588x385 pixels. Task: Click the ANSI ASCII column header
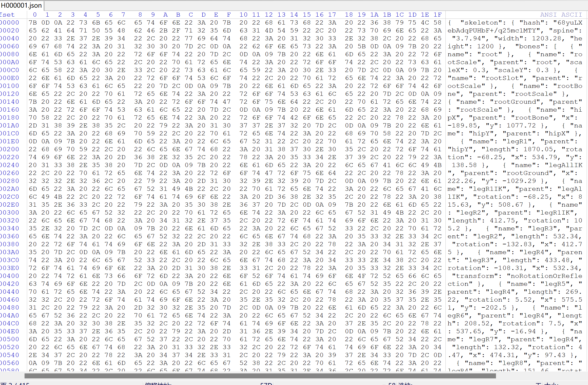tap(561, 15)
